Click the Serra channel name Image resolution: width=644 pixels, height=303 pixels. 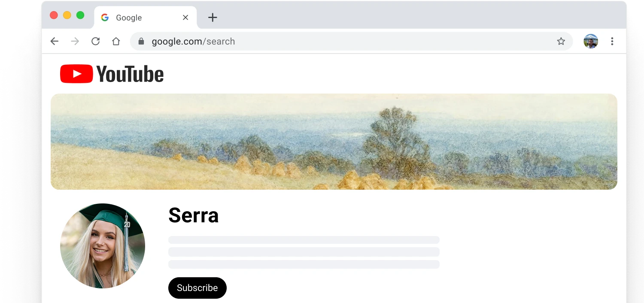[x=193, y=215]
